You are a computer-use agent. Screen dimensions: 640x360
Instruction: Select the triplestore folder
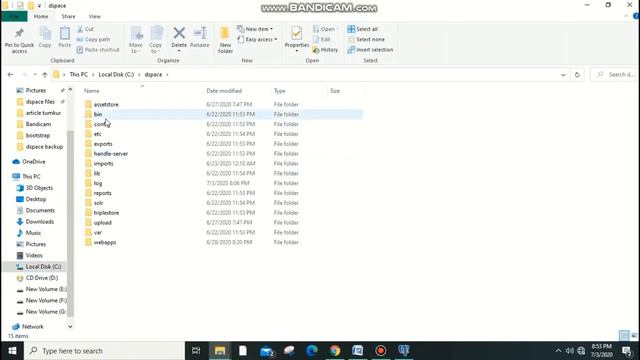pyautogui.click(x=106, y=213)
